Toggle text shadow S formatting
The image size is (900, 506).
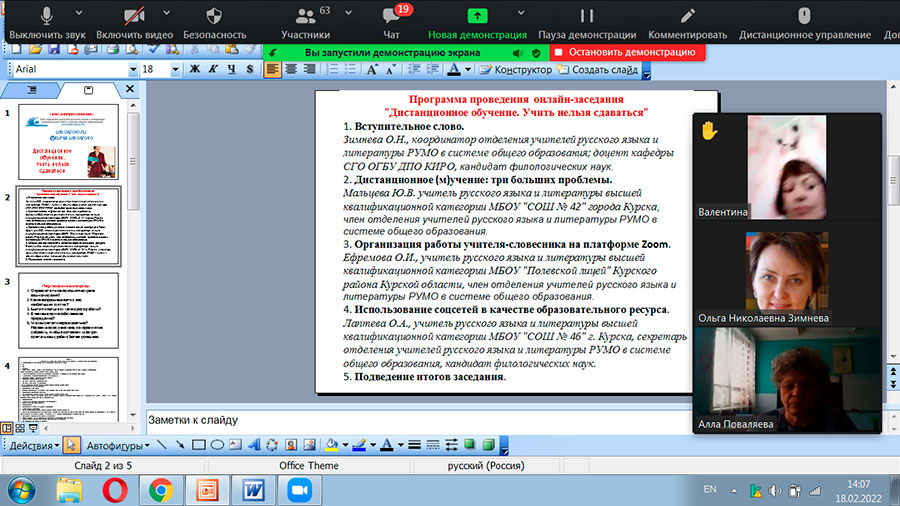coord(250,69)
